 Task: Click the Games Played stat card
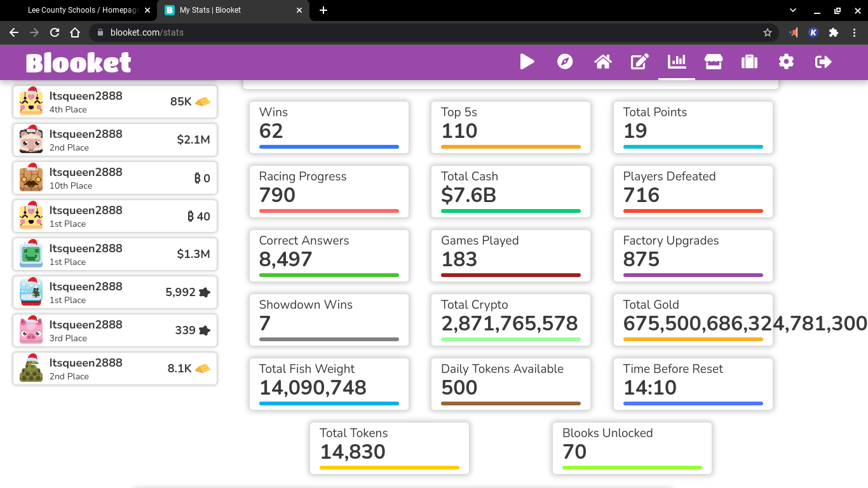point(511,256)
